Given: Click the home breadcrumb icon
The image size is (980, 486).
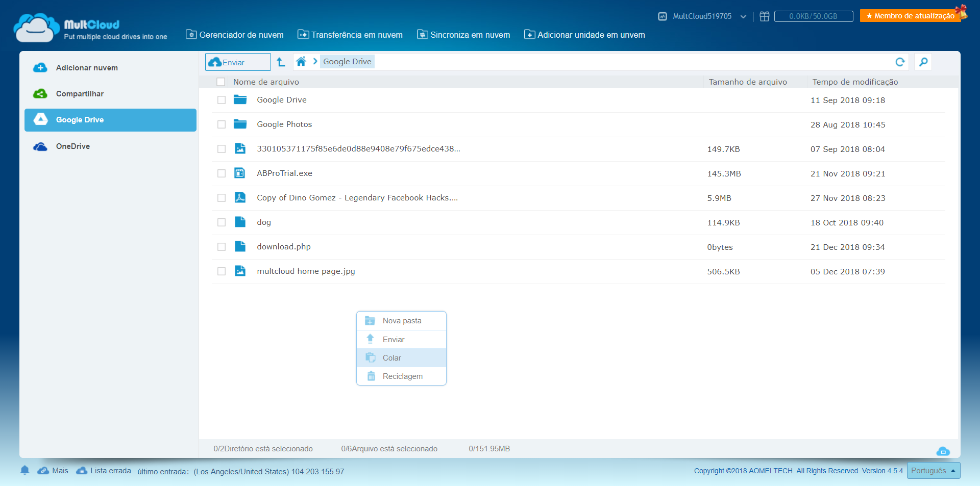Looking at the screenshot, I should tap(301, 62).
